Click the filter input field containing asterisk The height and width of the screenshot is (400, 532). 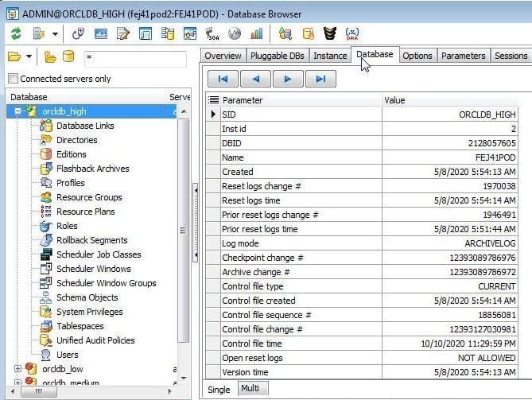pyautogui.click(x=135, y=58)
